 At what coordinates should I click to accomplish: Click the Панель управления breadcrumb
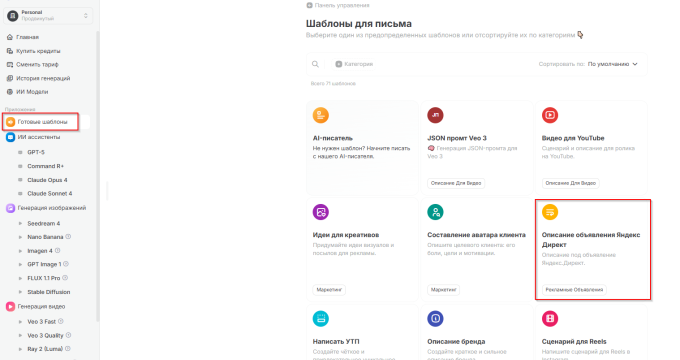pos(338,5)
